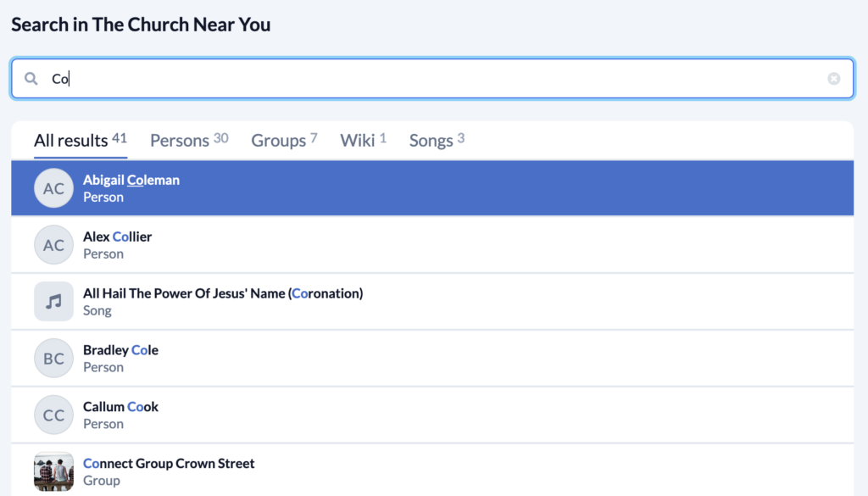Click Abigail Coleman's AC avatar
This screenshot has height=496, width=868.
tap(53, 188)
